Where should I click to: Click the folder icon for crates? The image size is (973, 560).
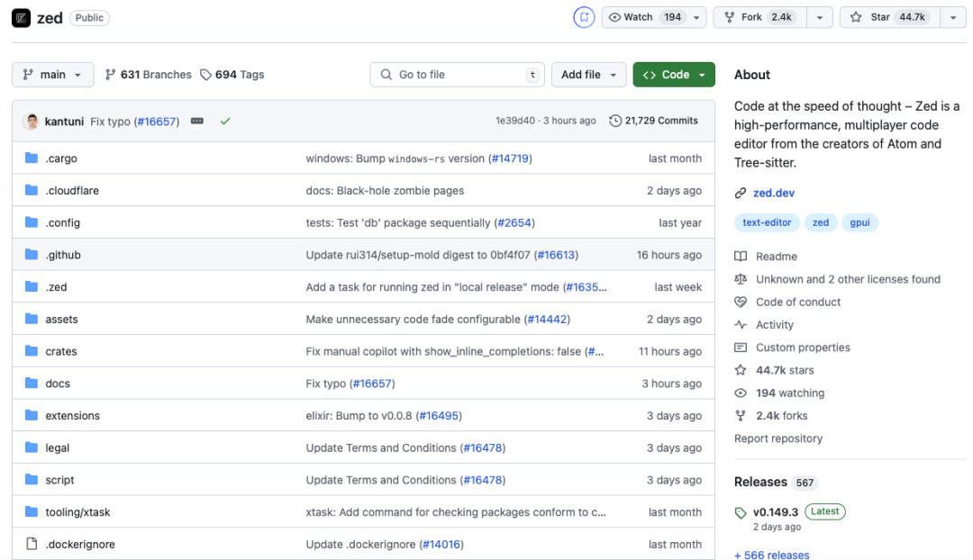point(31,351)
